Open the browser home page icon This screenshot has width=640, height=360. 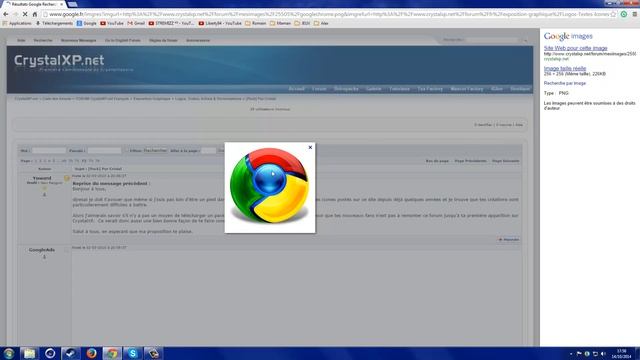(35, 14)
